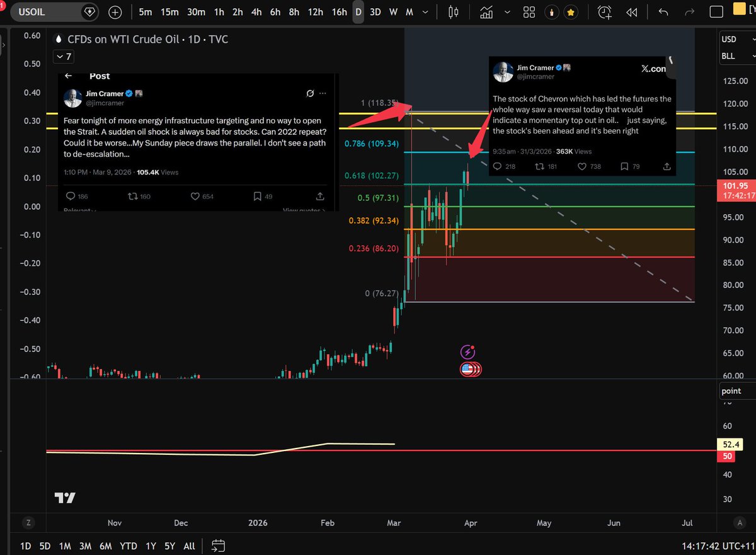Viewport: 756px width, 555px height.
Task: Click the TradingView logo
Action: (64, 498)
